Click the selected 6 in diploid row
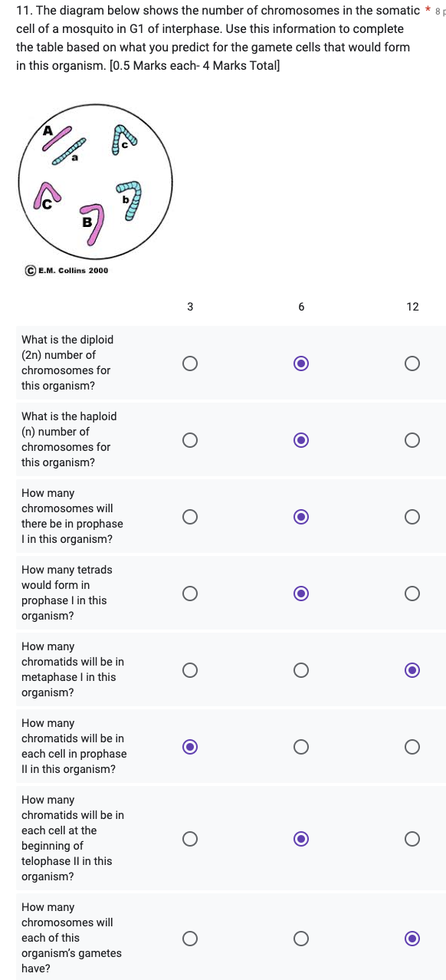This screenshot has width=446, height=980. pos(301,363)
